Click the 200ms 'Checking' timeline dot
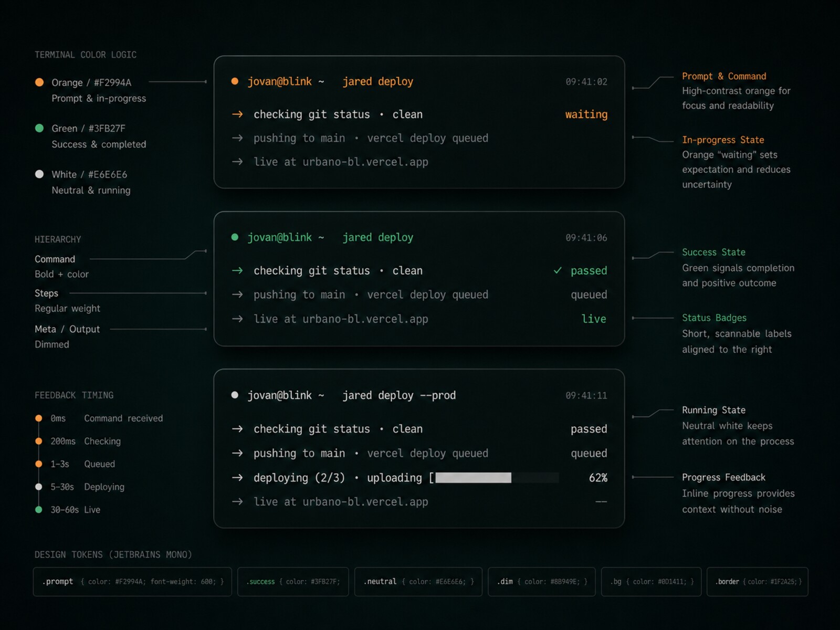 pos(38,441)
